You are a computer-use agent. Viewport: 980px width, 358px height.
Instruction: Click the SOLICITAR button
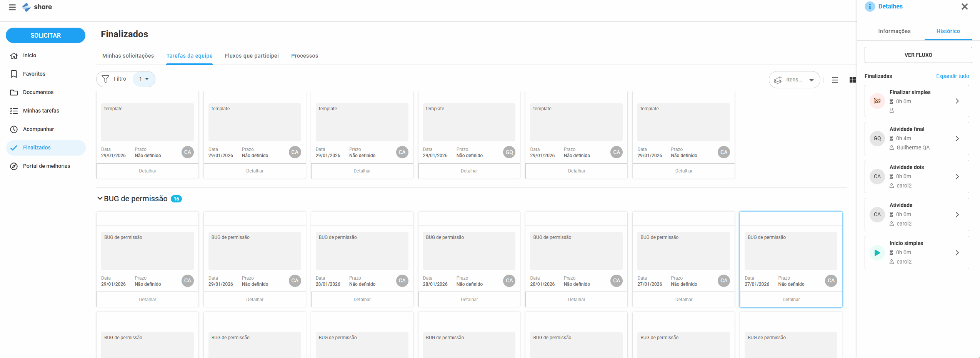click(45, 35)
